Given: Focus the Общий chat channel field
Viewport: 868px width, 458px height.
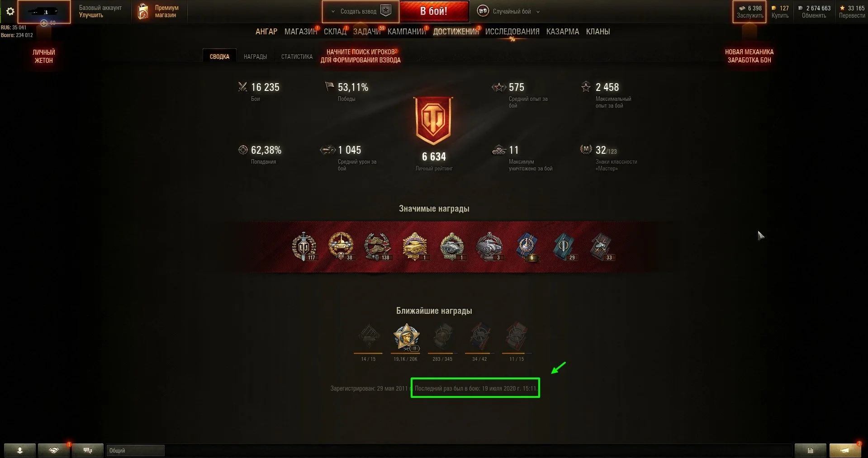Looking at the screenshot, I should click(136, 450).
